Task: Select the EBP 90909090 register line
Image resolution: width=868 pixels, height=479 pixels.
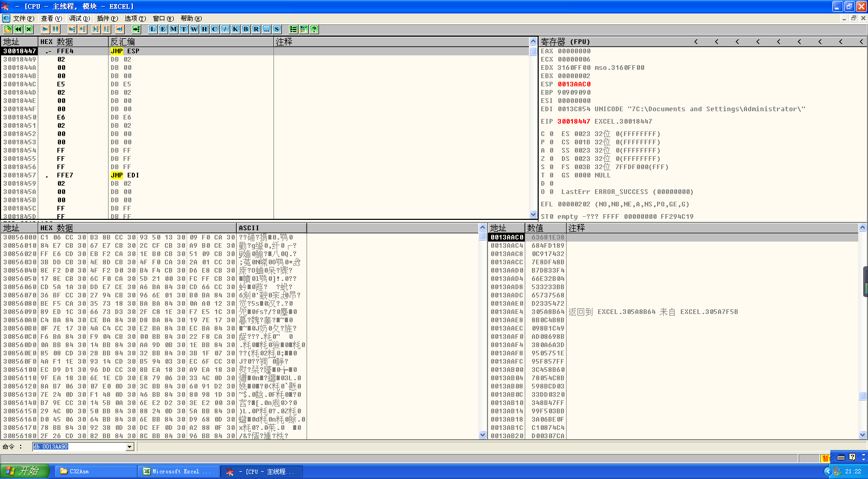Action: tap(566, 93)
